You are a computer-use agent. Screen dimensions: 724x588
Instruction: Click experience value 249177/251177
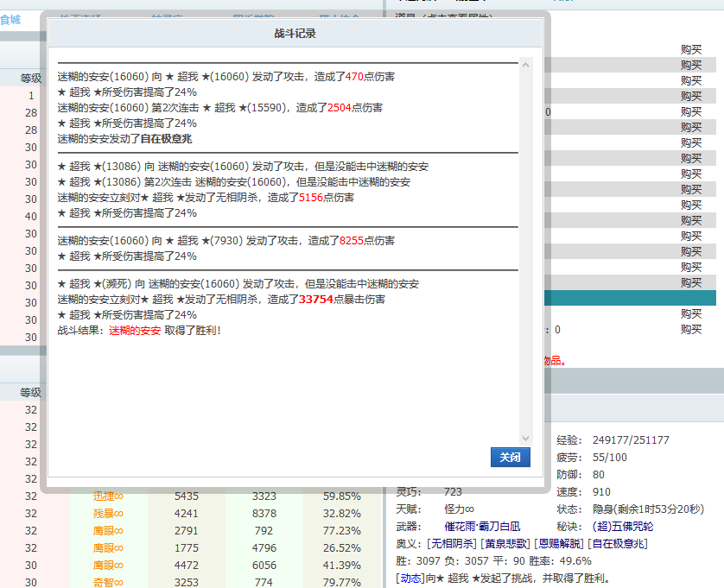(631, 440)
